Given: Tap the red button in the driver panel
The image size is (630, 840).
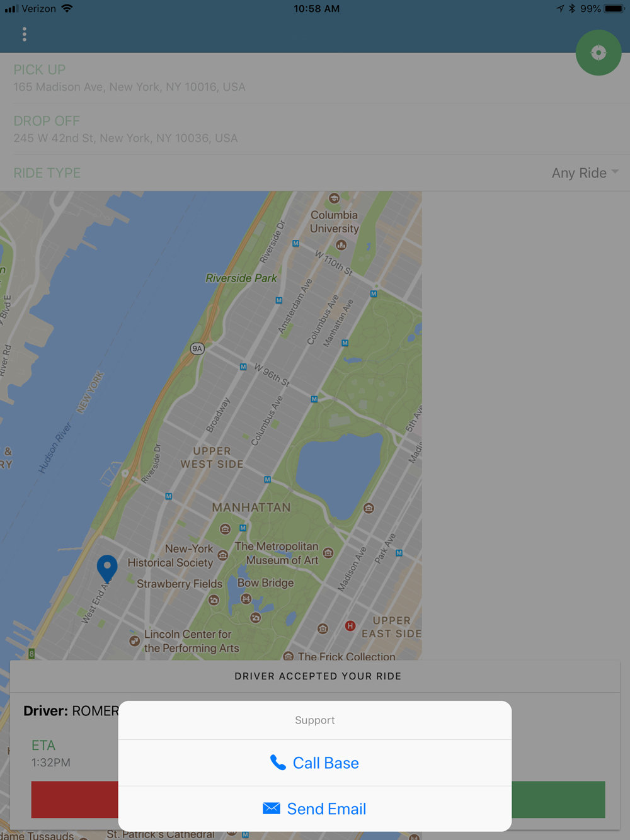Looking at the screenshot, I should (75, 800).
